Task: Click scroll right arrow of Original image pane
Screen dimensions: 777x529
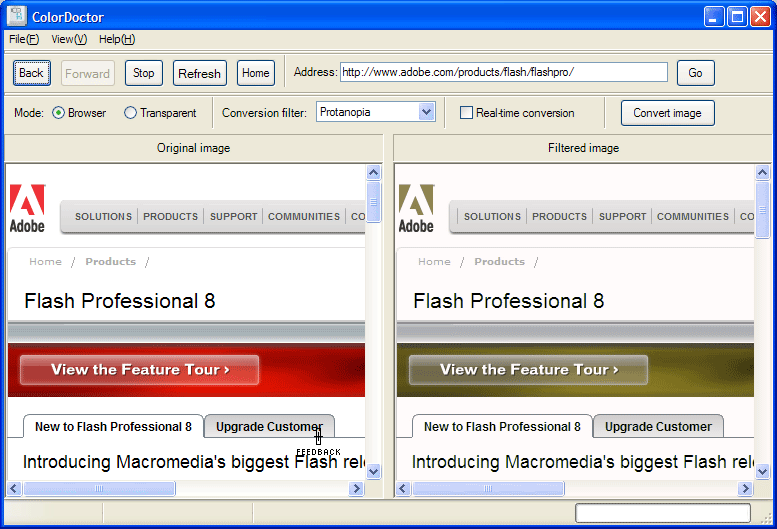Action: (356, 488)
